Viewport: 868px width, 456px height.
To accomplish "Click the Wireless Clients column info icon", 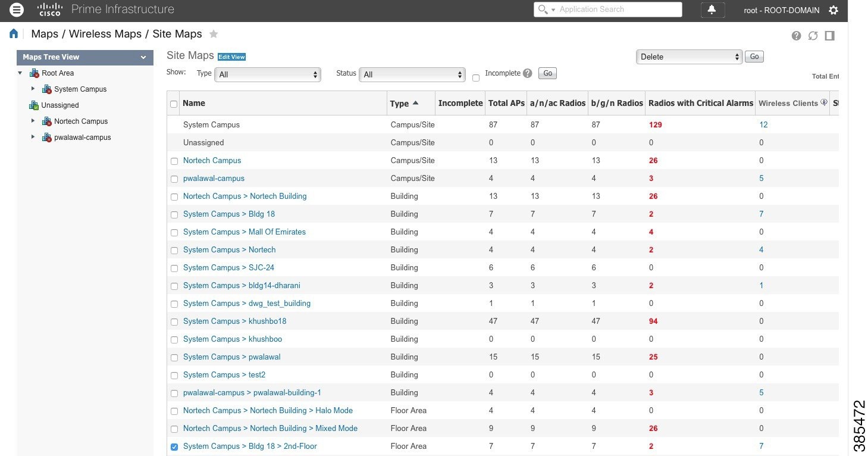I will click(x=825, y=101).
